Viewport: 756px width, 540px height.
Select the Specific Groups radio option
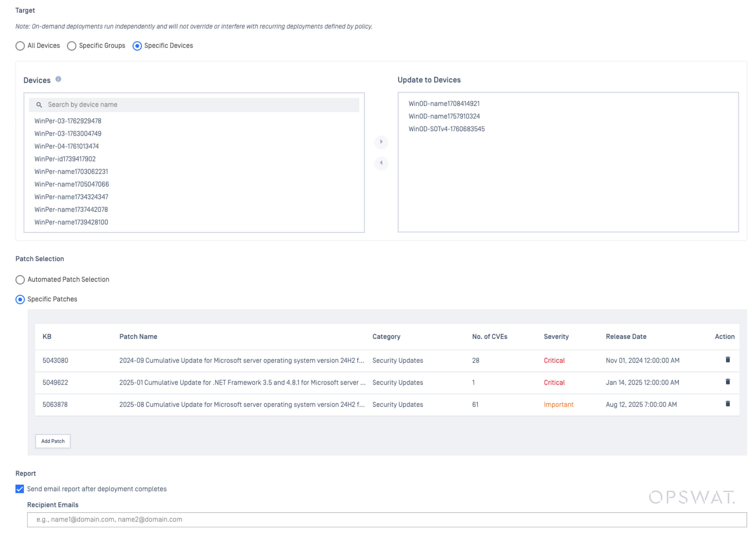pos(72,46)
